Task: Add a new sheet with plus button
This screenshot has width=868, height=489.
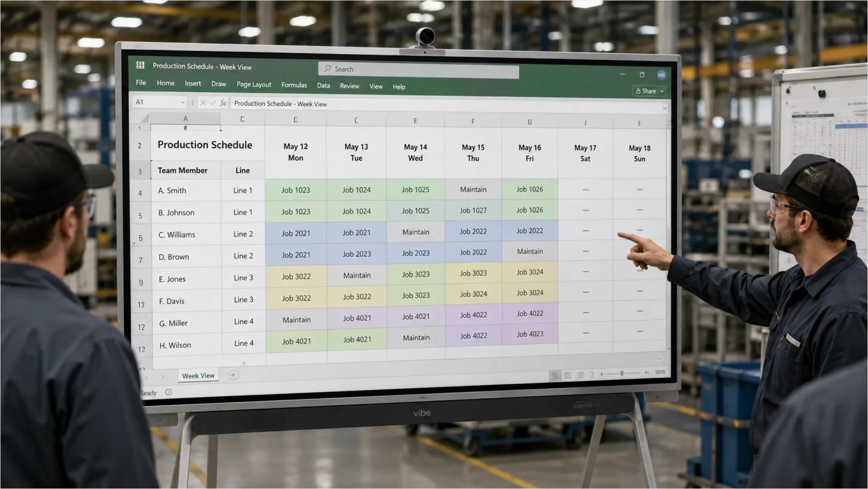Action: (233, 375)
